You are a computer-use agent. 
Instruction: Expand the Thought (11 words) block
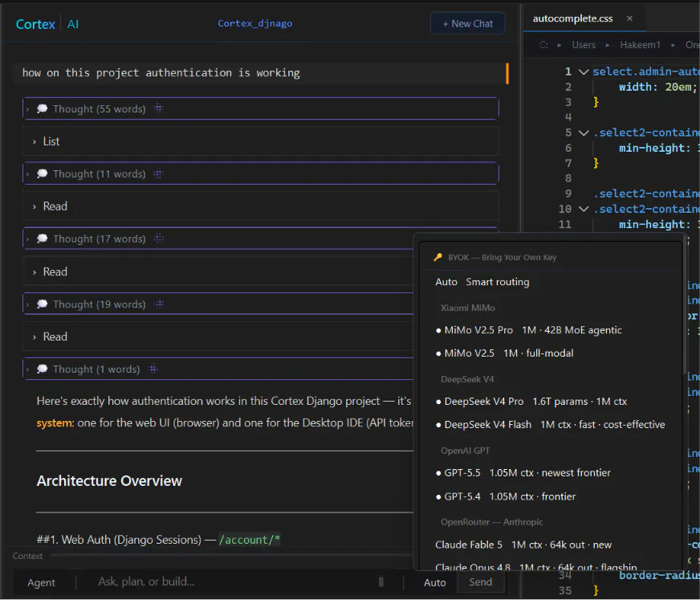point(260,173)
